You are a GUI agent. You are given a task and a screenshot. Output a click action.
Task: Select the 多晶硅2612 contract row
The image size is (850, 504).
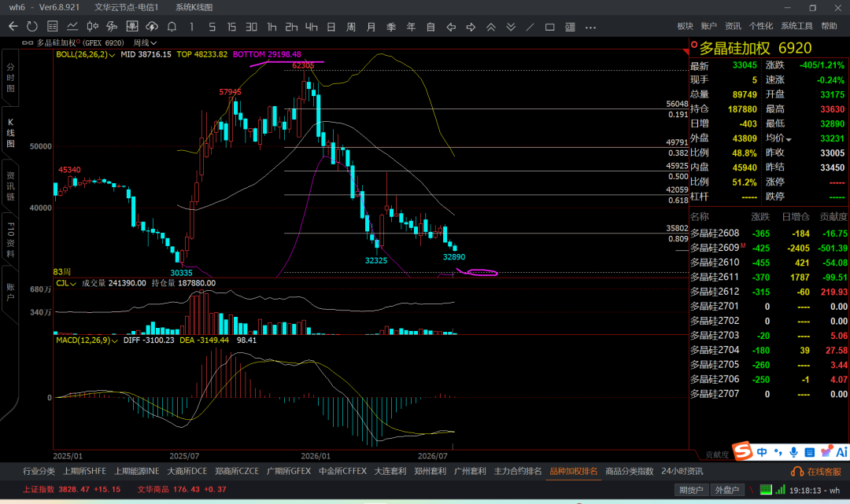(x=769, y=292)
